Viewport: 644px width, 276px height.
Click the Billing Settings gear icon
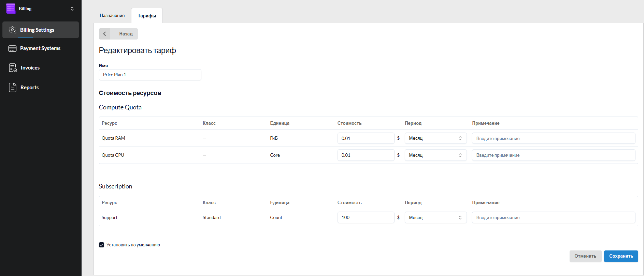(13, 30)
